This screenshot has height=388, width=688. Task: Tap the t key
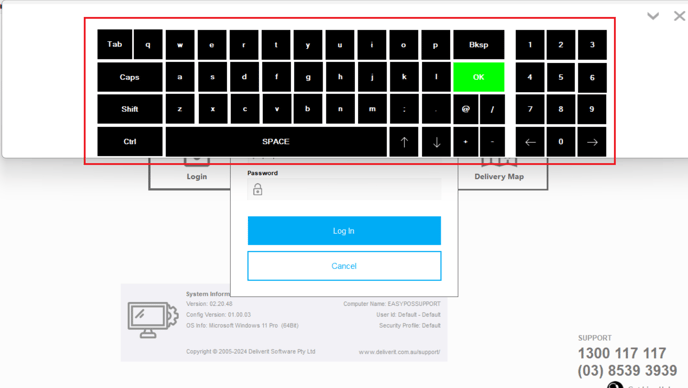pyautogui.click(x=276, y=45)
